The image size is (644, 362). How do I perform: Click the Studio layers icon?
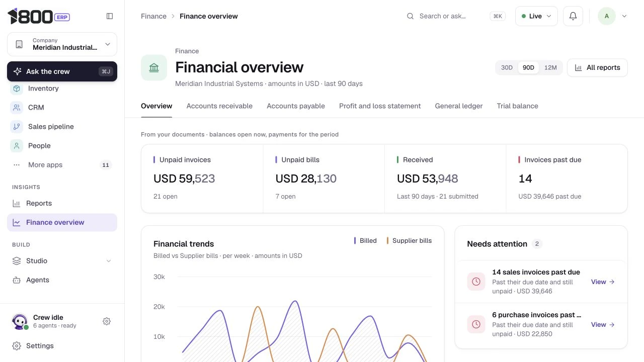(x=17, y=261)
